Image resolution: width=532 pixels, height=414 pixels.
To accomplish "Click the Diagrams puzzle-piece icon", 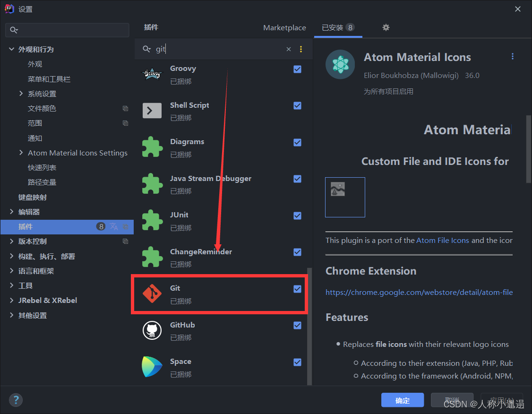I will point(152,147).
